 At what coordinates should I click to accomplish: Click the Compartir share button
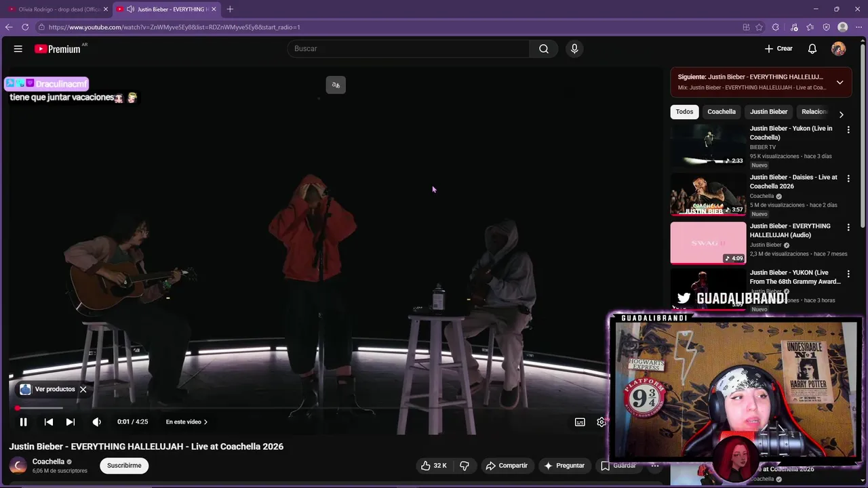(507, 466)
